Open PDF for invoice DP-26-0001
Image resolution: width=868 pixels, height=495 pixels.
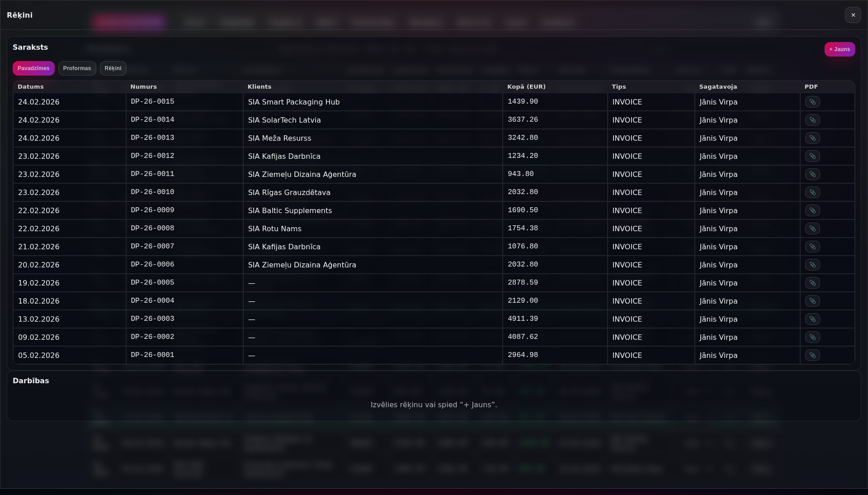pos(812,355)
